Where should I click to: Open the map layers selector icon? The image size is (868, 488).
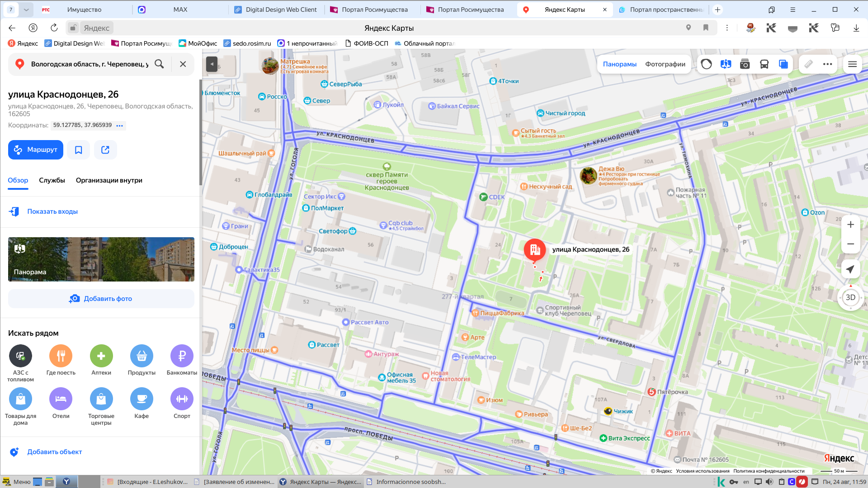point(783,64)
